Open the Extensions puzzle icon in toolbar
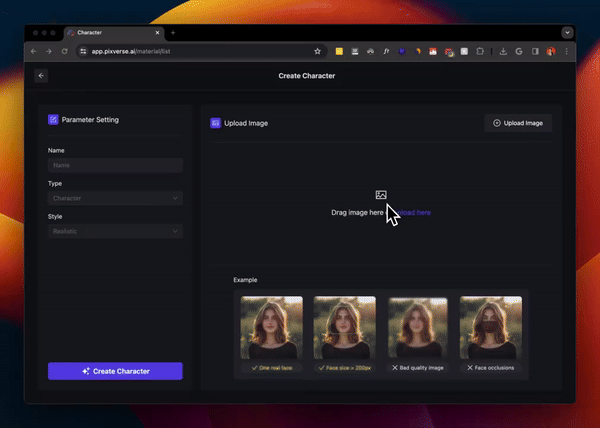600x428 pixels. 480,51
